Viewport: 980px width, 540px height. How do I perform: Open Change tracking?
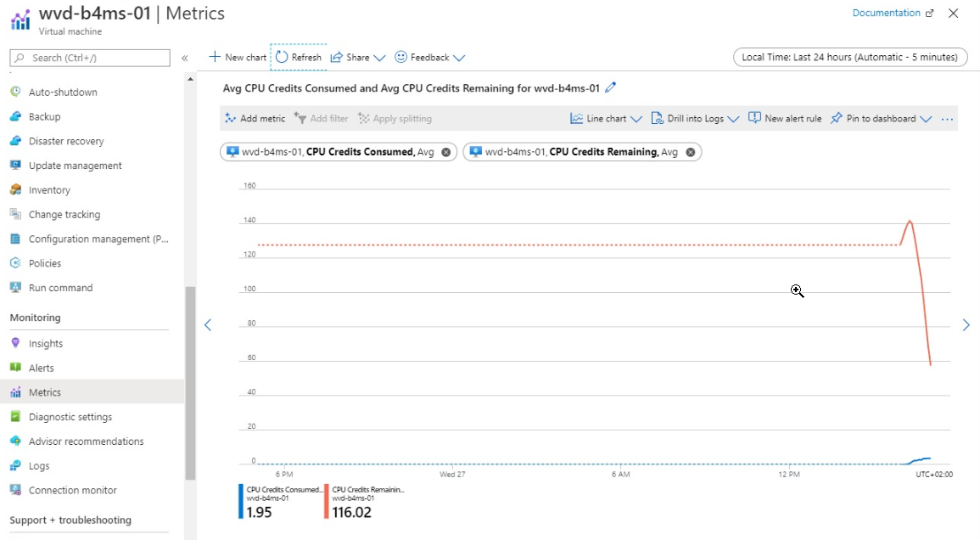[64, 214]
